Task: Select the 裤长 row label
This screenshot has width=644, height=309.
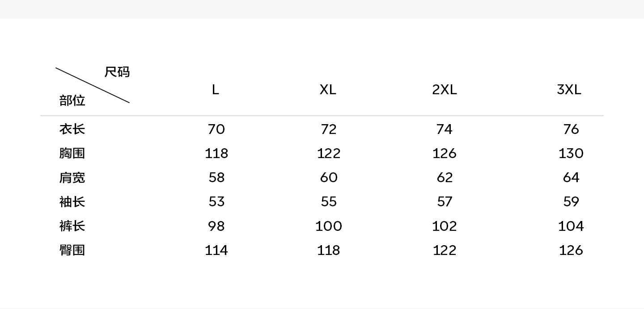Action: 72,226
